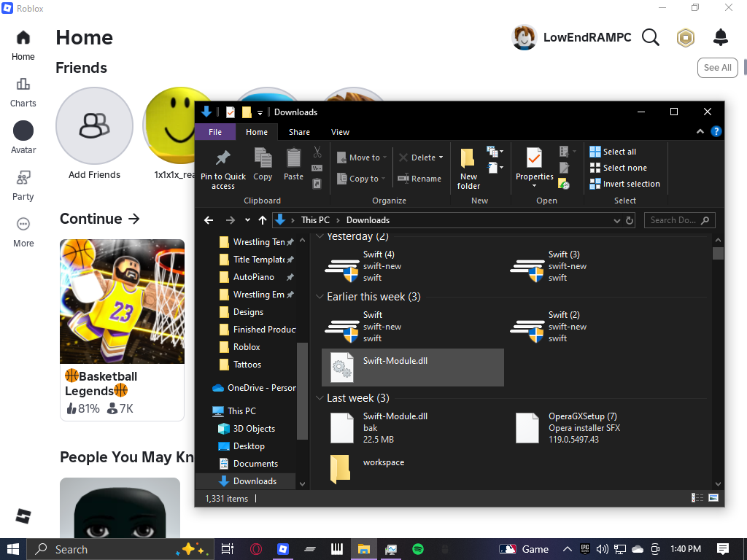Open Continue section link in Roblox
747x560 pixels.
99,219
